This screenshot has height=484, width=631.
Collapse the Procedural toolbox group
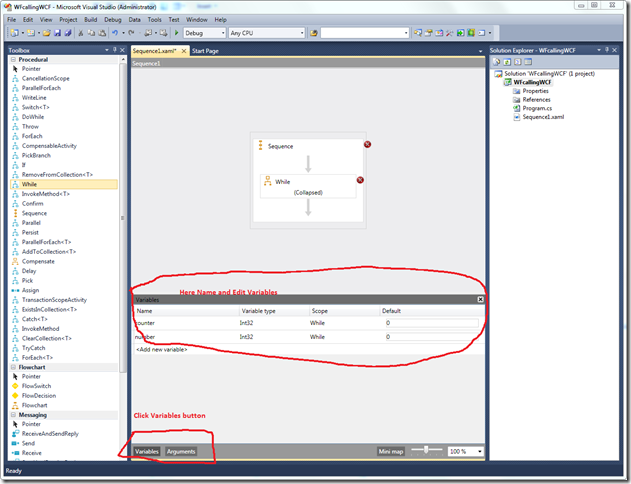[x=12, y=59]
